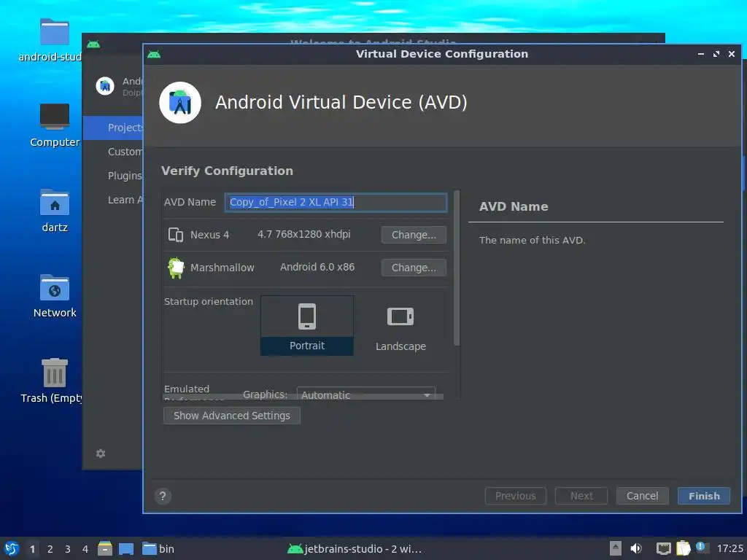Click the network tray icon
The height and width of the screenshot is (560, 747).
click(663, 548)
